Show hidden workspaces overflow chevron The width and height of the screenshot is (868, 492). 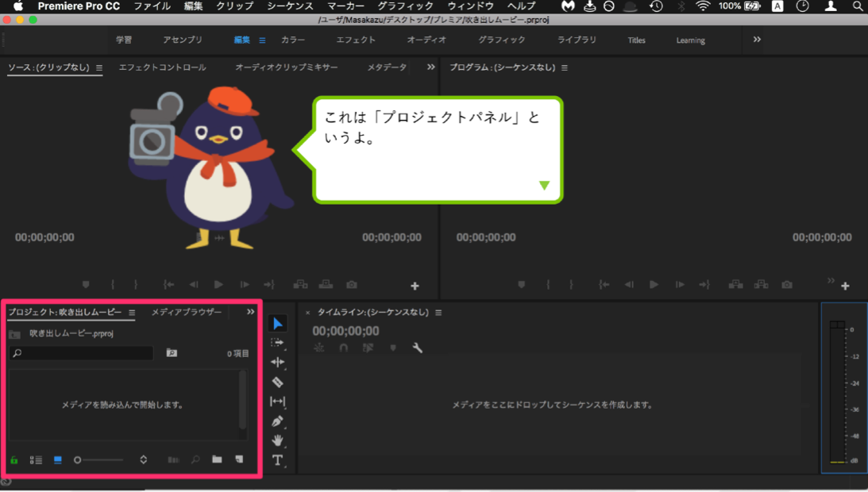757,40
